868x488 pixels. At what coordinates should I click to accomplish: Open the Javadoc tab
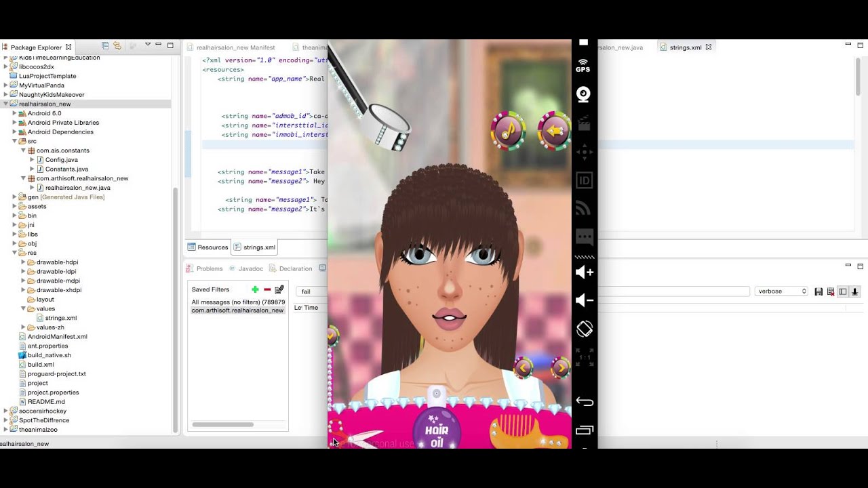pyautogui.click(x=245, y=268)
